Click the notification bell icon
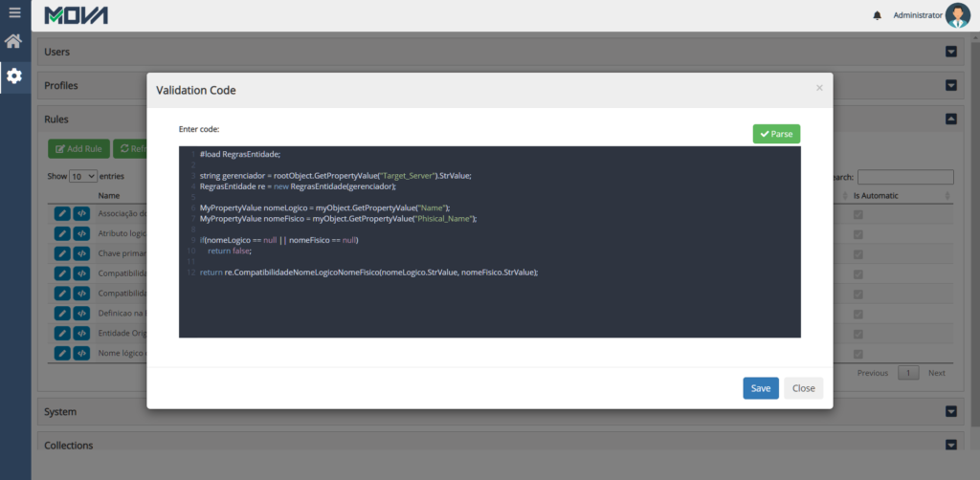 click(877, 15)
